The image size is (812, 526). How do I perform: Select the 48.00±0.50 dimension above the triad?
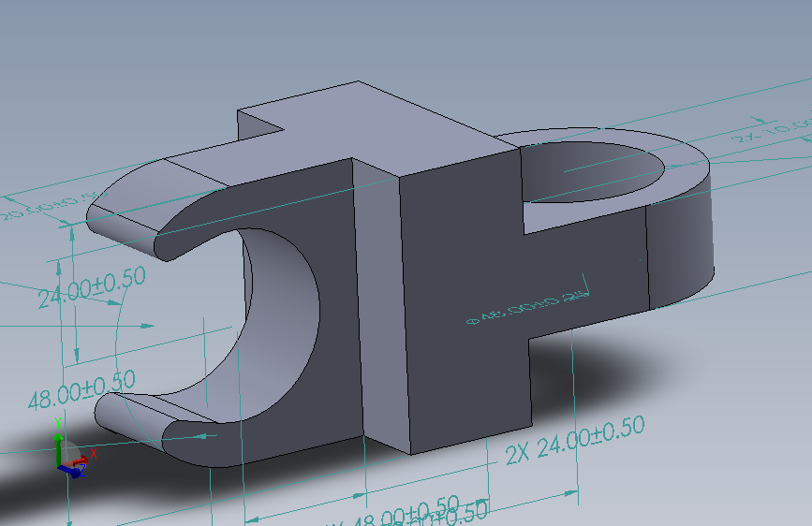[x=81, y=389]
